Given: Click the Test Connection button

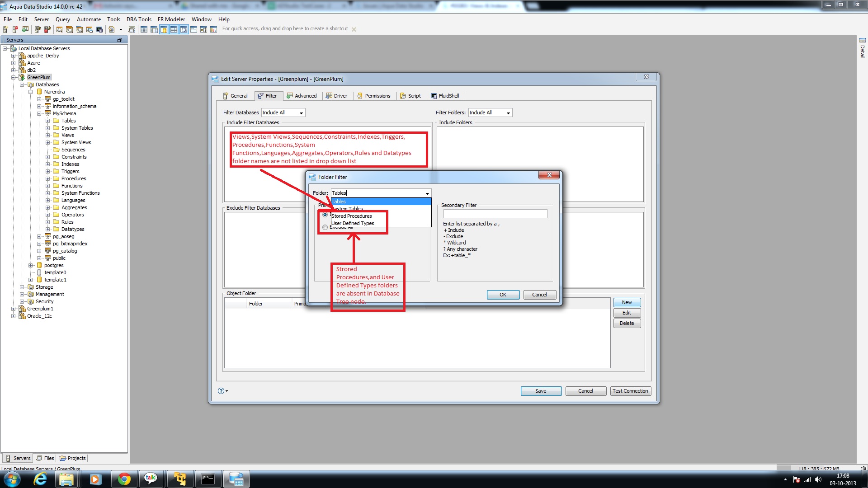Looking at the screenshot, I should click(630, 391).
